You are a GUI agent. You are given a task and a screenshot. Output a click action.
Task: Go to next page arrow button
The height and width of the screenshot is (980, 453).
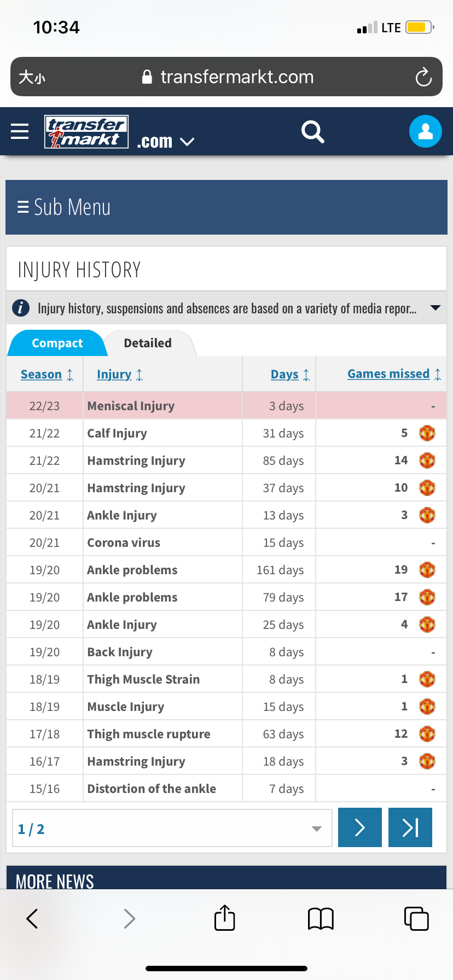(x=360, y=827)
